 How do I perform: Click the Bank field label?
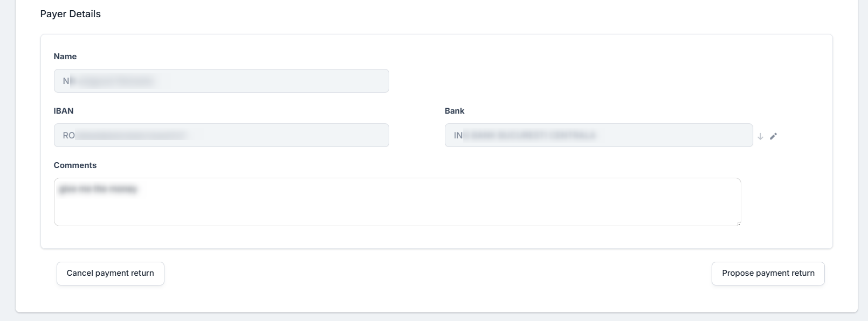pos(454,111)
